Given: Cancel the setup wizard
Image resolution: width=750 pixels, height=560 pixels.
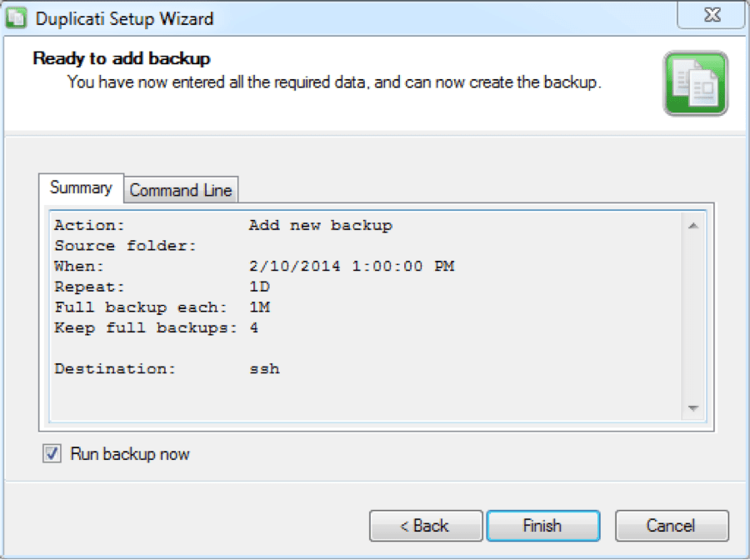Looking at the screenshot, I should [672, 526].
